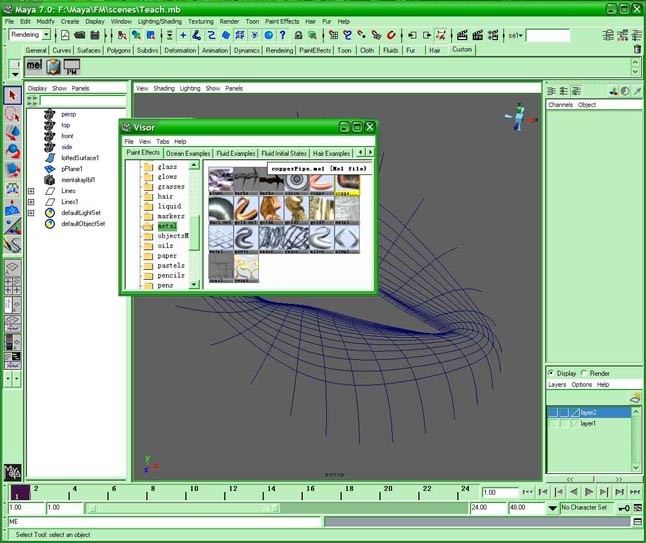Expand the Lines node in outliner
646x543 pixels.
[31, 190]
